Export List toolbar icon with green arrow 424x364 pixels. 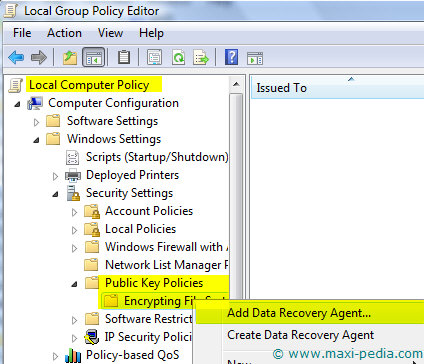click(x=201, y=57)
